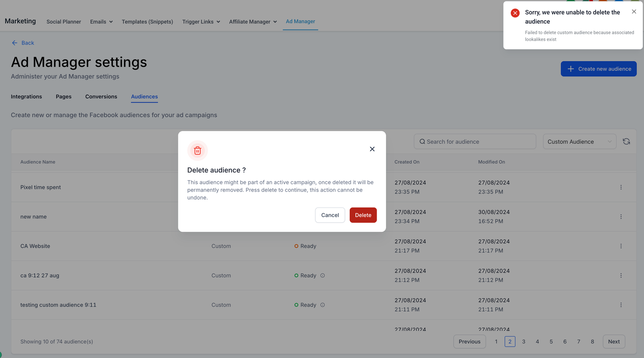Go to page 3 in pagination
The width and height of the screenshot is (644, 358).
click(x=523, y=342)
